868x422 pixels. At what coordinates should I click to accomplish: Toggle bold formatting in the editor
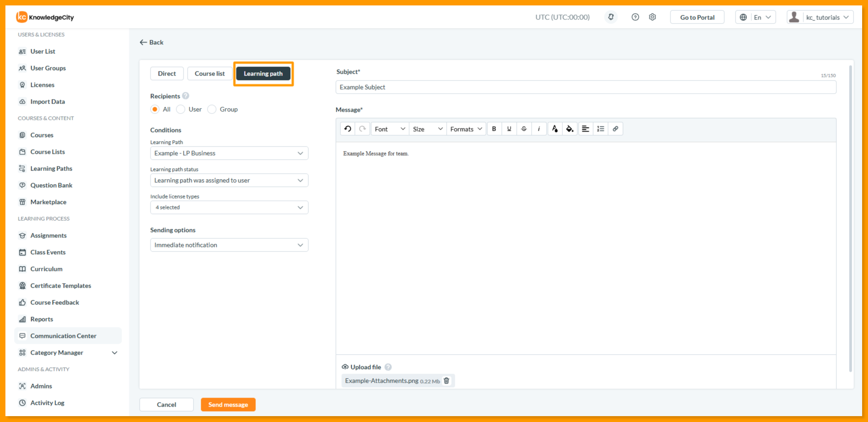(494, 129)
